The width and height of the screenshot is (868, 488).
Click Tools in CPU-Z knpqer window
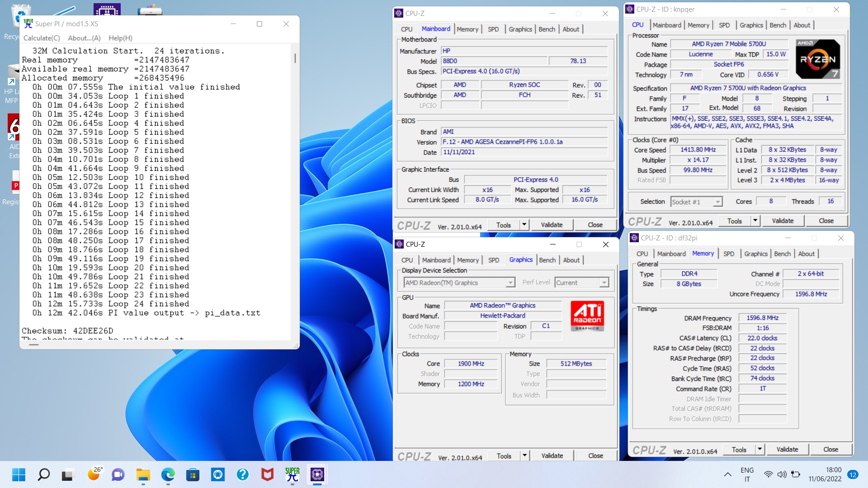(734, 221)
